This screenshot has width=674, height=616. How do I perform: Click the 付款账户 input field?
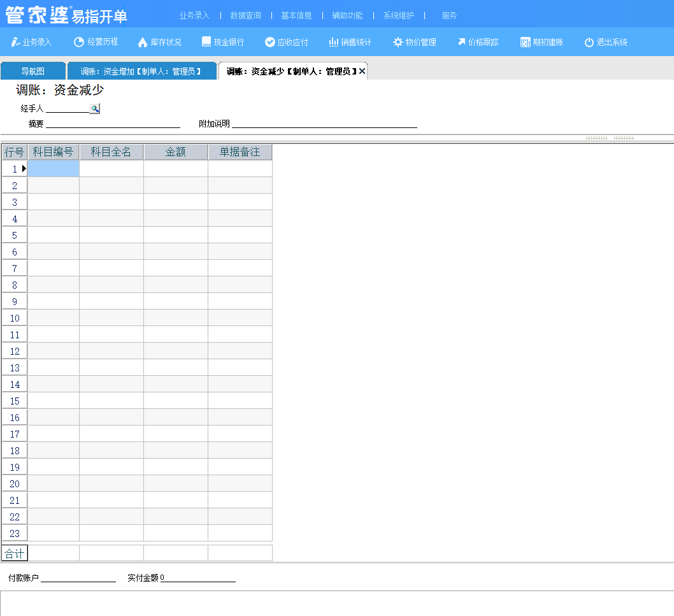(x=78, y=578)
